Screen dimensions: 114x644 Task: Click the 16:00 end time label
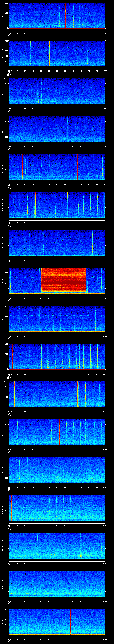105,564
